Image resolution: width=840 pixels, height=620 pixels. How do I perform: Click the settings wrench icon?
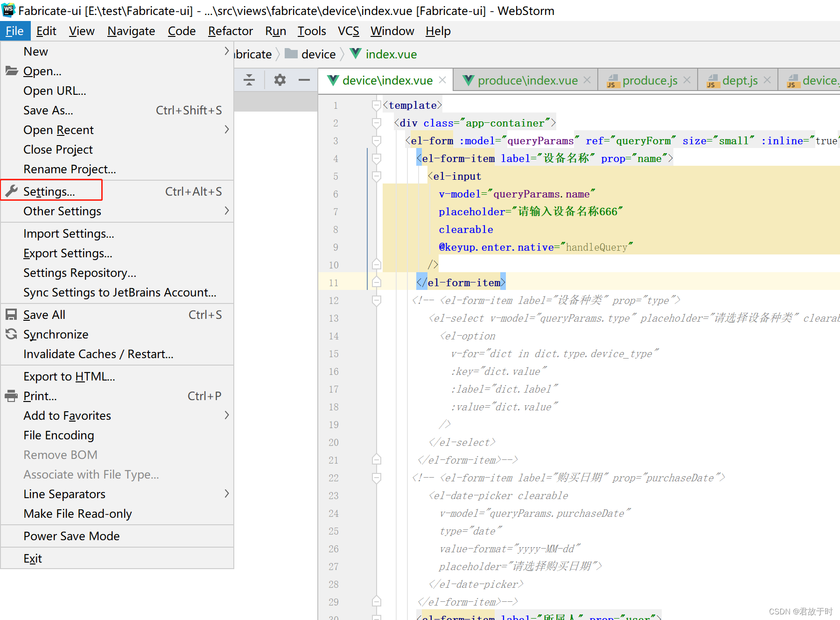(x=11, y=191)
